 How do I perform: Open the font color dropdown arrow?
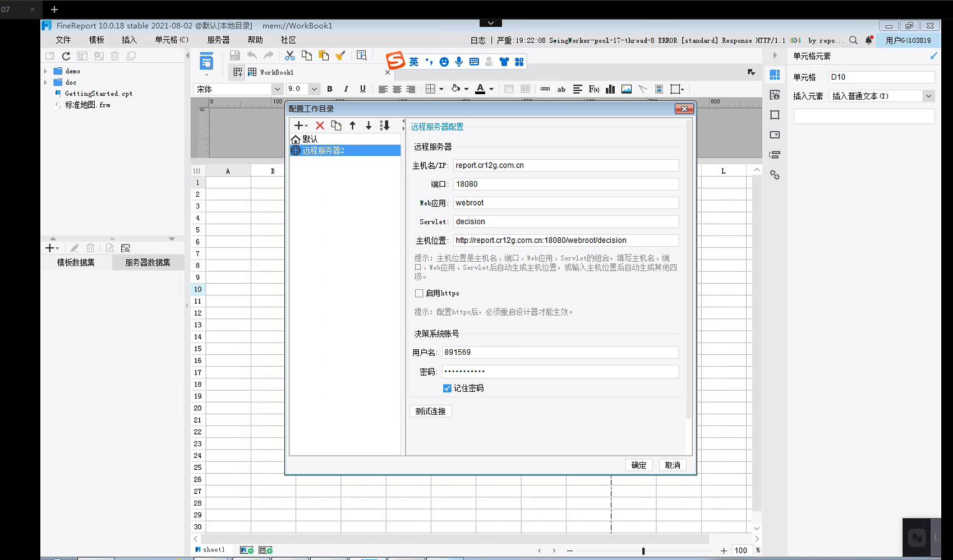pyautogui.click(x=491, y=89)
